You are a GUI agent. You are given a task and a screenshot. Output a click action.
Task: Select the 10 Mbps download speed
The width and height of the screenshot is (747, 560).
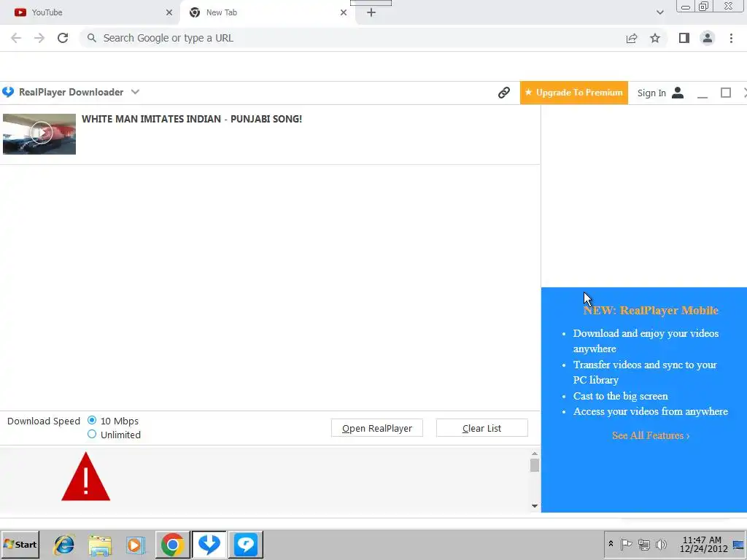[x=92, y=421]
